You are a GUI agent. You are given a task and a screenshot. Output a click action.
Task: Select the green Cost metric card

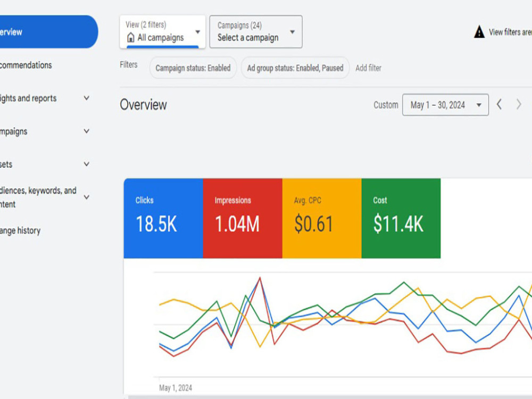tap(401, 218)
